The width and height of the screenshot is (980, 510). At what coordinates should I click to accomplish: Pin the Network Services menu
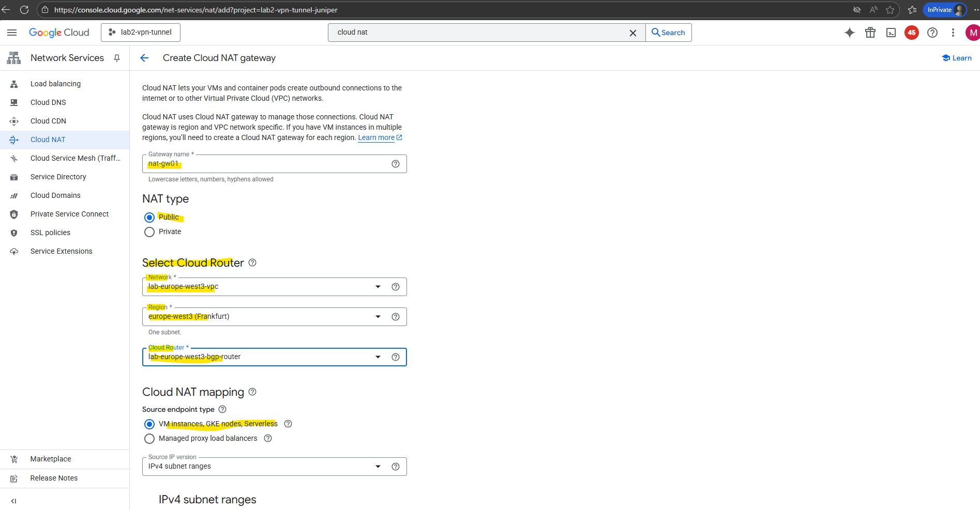[x=117, y=58]
